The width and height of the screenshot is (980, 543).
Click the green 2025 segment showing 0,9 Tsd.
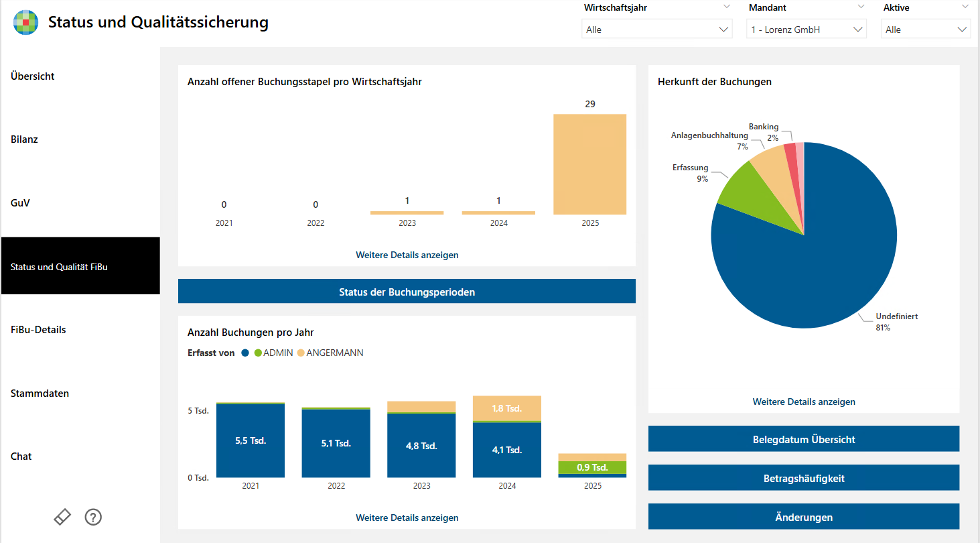coord(592,467)
